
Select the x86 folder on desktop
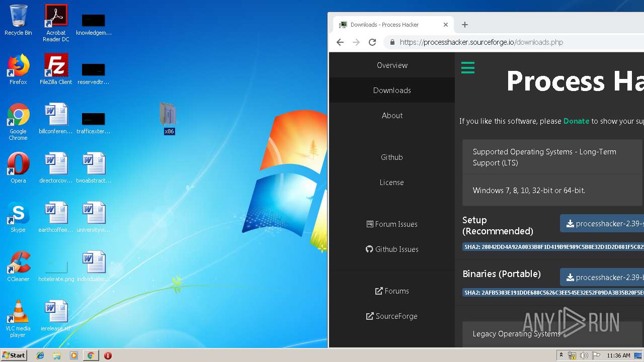[x=169, y=119]
